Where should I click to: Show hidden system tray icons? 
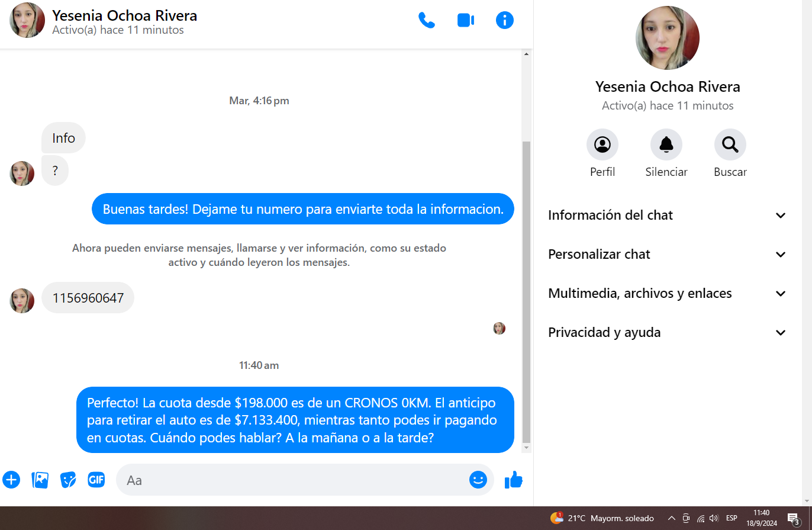click(671, 518)
